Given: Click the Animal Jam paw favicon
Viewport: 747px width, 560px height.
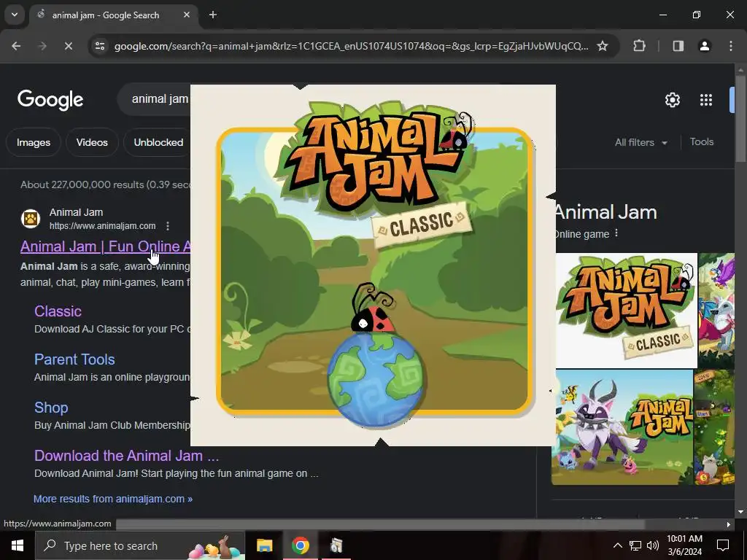Looking at the screenshot, I should [31, 219].
